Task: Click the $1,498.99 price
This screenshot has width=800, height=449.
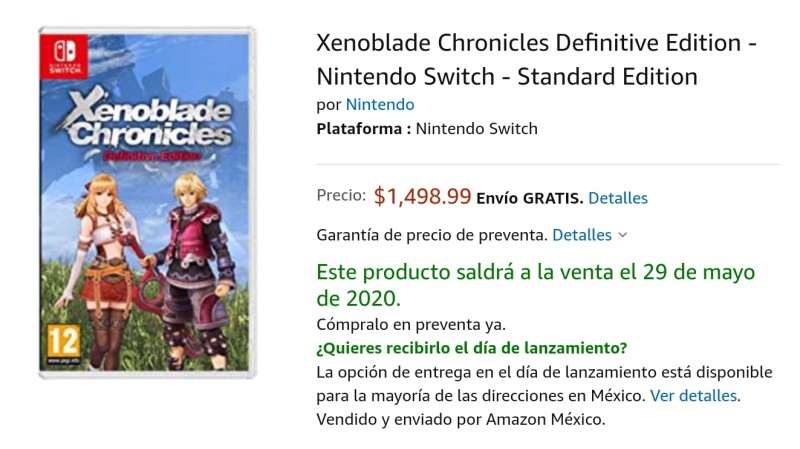Action: (422, 196)
